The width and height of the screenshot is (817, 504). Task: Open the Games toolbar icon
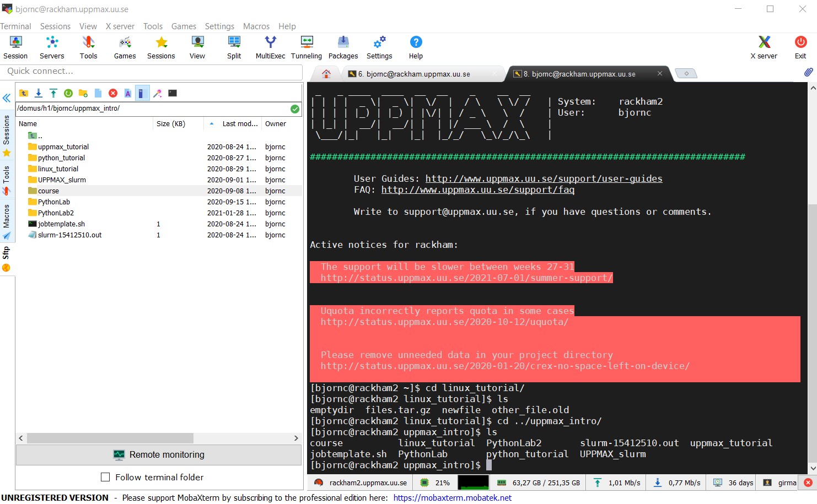(x=125, y=47)
